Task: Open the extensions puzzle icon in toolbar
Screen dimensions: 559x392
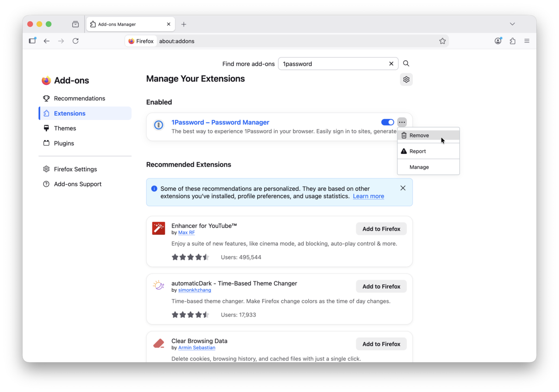Action: tap(513, 41)
